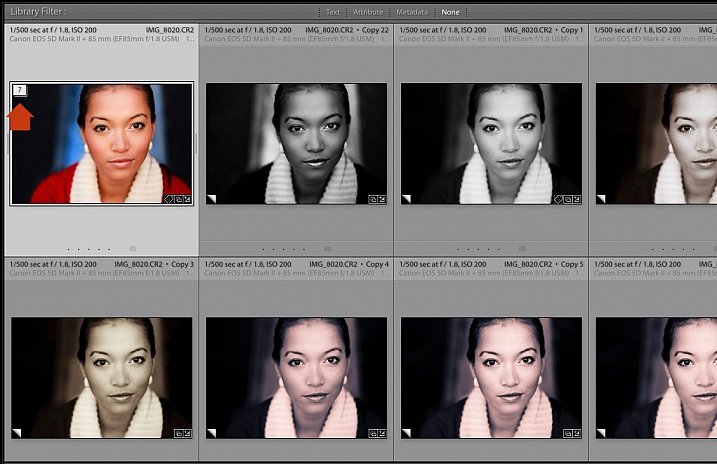Click crop badge on Copy 5 thumbnail
717x464 pixels.
568,433
